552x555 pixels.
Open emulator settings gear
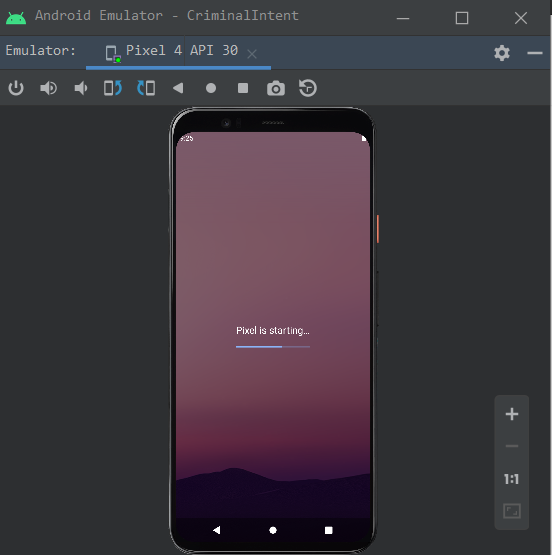coord(502,53)
